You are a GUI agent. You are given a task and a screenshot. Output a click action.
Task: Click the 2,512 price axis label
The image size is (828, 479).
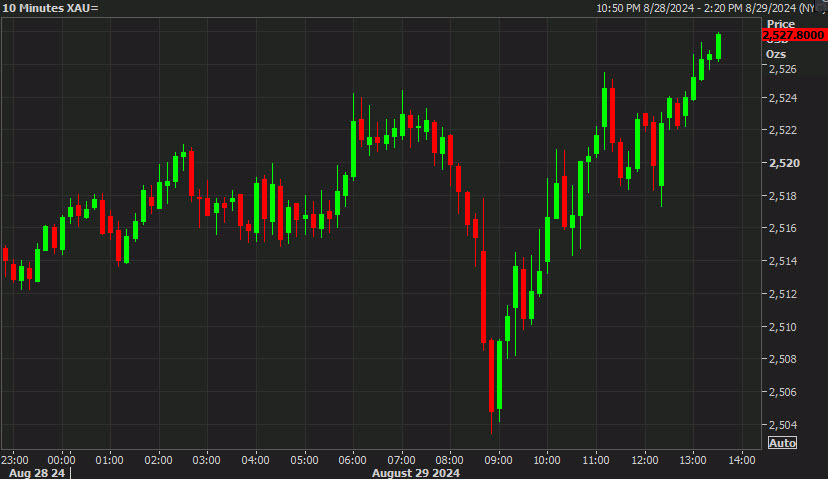(783, 294)
